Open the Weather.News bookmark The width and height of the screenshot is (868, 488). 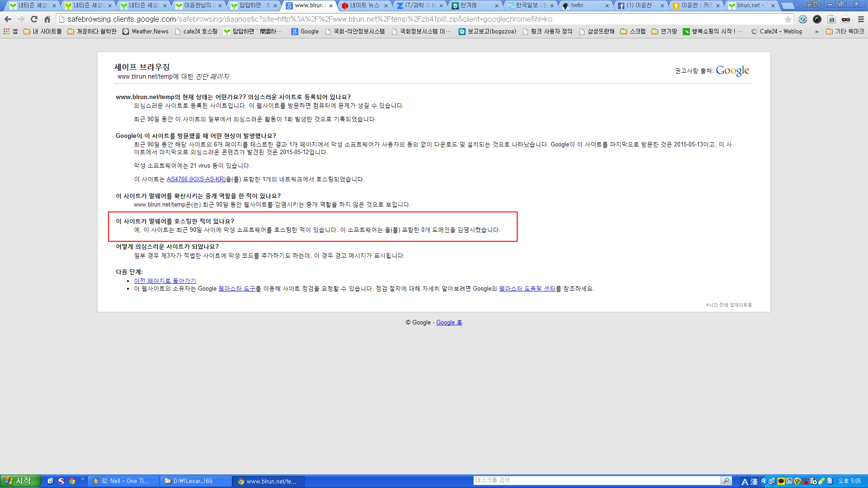[146, 31]
